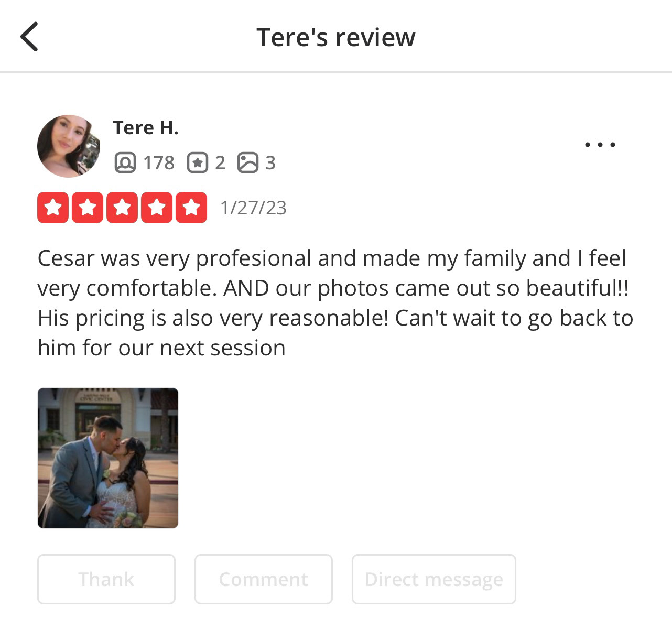672x640 pixels.
Task: Tap the Tere's review page title
Action: pos(336,37)
